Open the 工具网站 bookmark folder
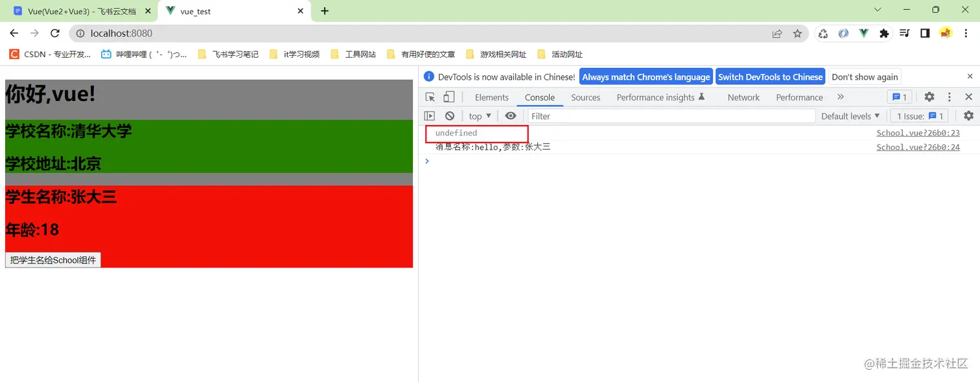 (x=353, y=54)
